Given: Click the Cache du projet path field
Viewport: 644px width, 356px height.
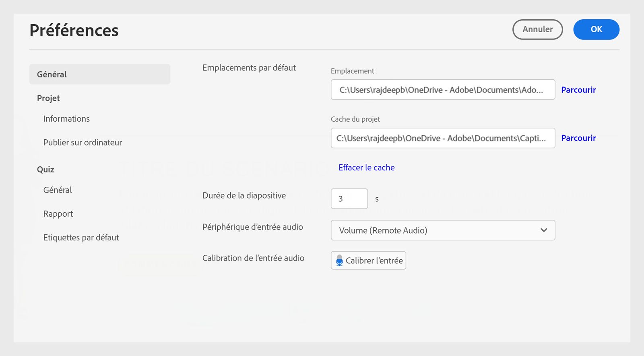Looking at the screenshot, I should (443, 138).
